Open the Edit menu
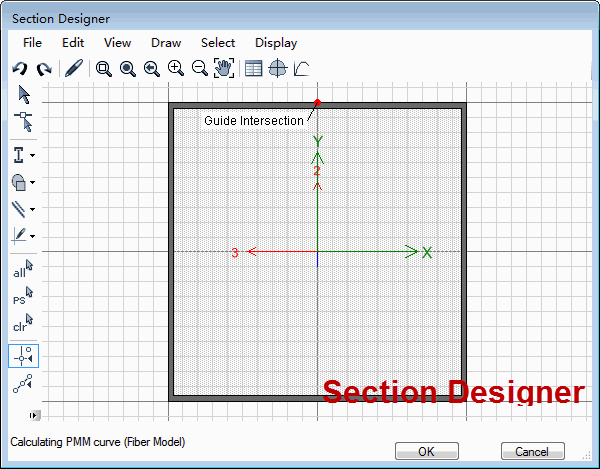This screenshot has height=469, width=600. pyautogui.click(x=73, y=42)
